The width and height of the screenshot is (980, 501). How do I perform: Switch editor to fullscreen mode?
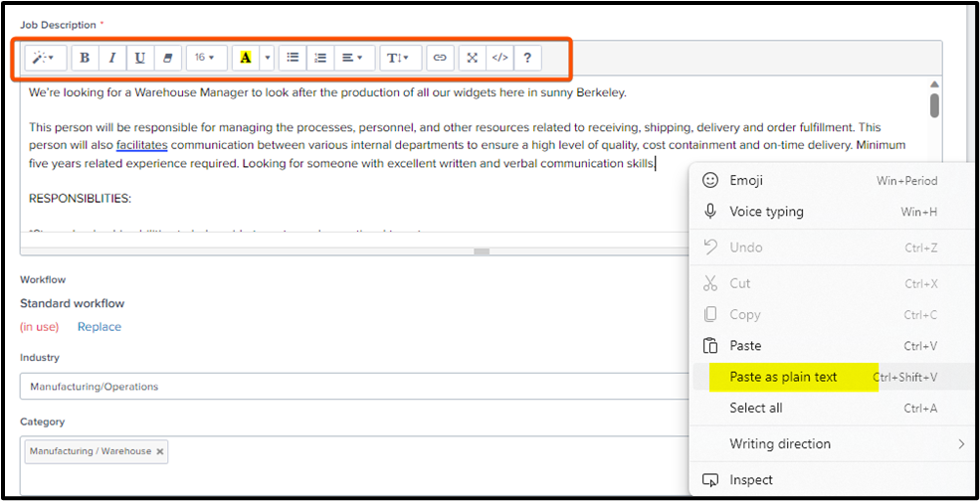pyautogui.click(x=473, y=58)
